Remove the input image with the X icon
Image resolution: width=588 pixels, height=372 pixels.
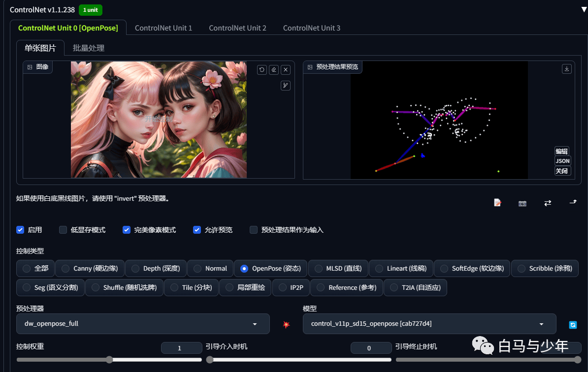coord(286,70)
